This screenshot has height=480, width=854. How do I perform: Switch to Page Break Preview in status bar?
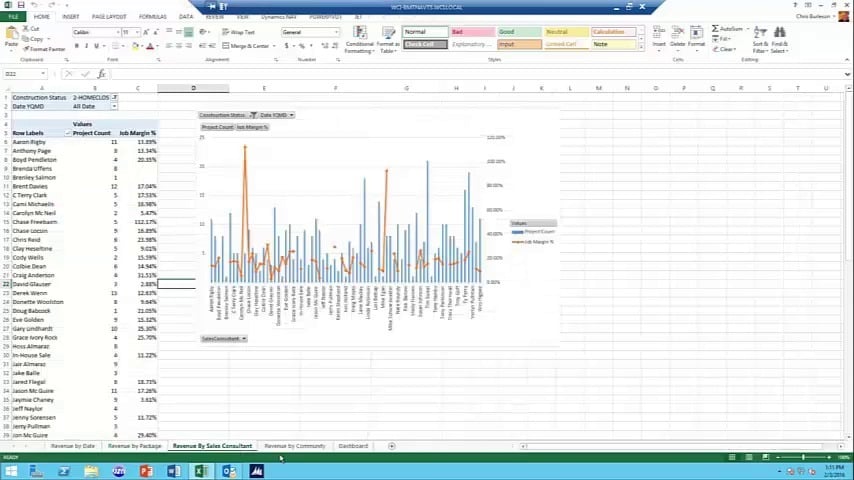pos(765,457)
